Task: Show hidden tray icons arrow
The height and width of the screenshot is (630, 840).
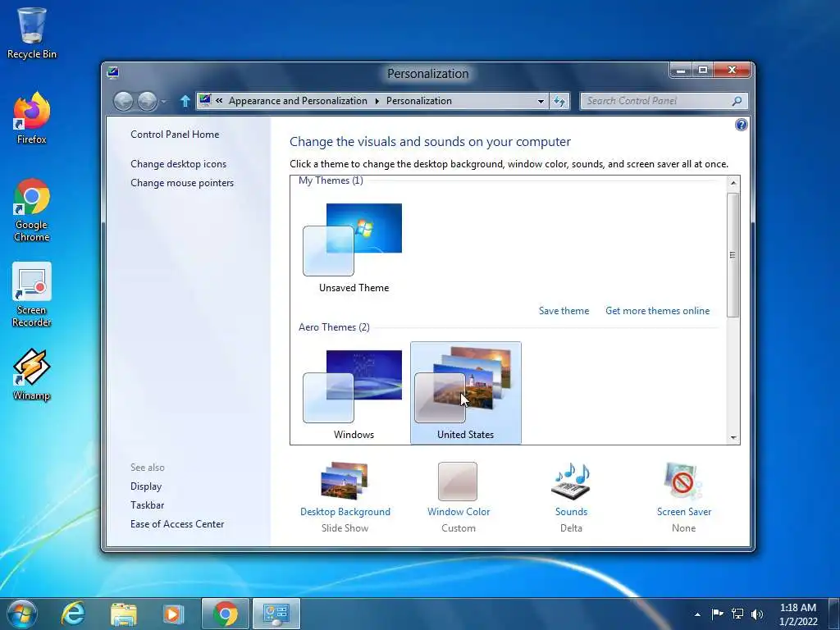Action: click(x=697, y=614)
